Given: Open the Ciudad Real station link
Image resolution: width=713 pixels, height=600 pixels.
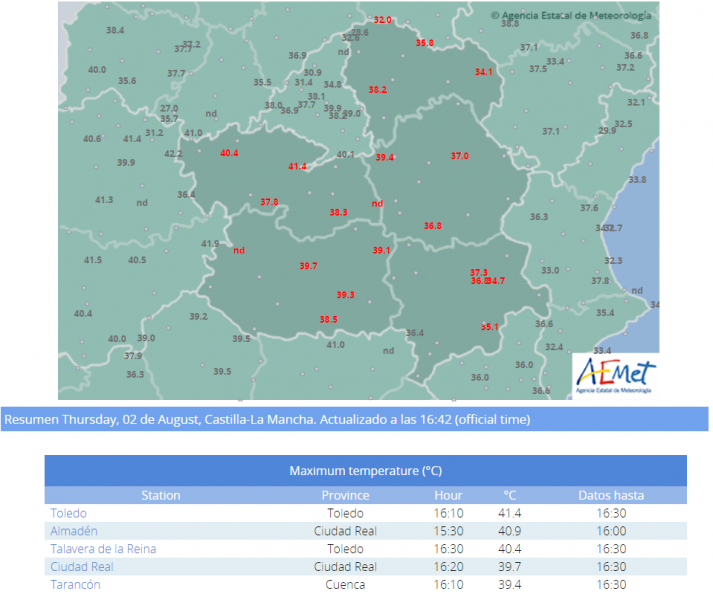Looking at the screenshot, I should 82,566.
